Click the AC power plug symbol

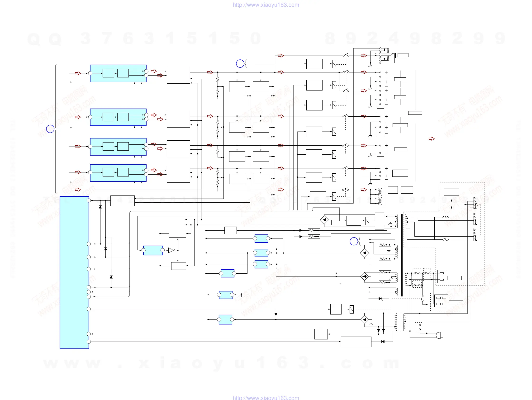click(x=439, y=335)
